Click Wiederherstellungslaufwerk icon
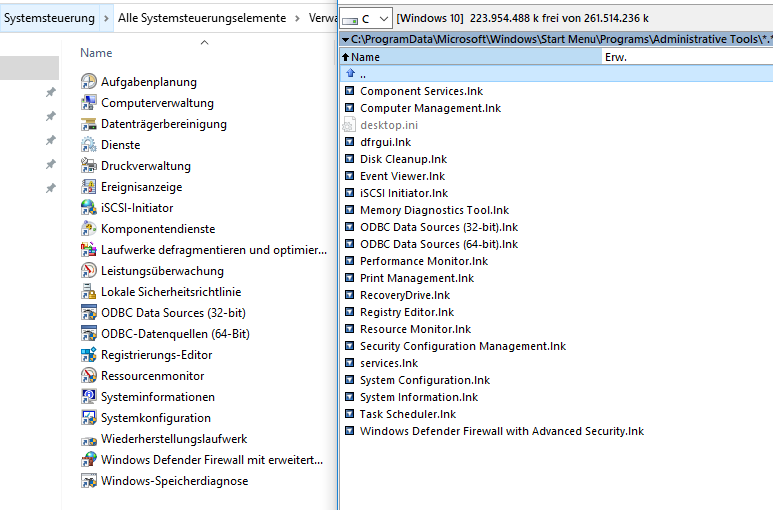Viewport: 773px width, 510px height. click(x=89, y=440)
